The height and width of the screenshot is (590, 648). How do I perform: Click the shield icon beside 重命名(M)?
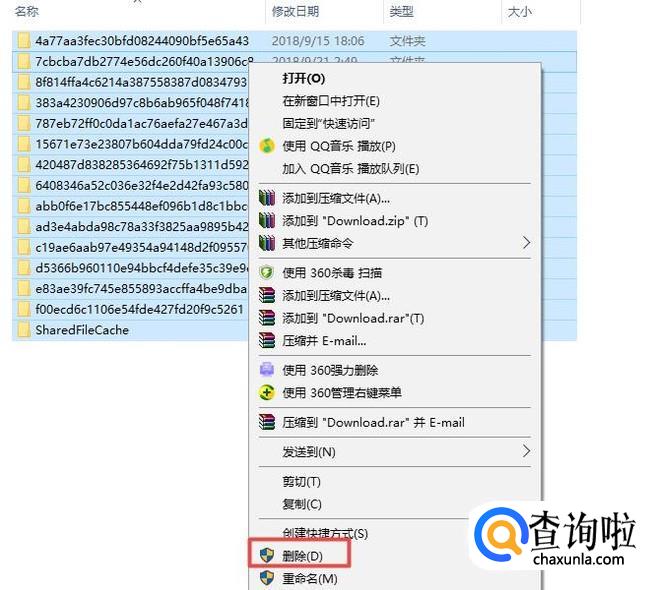(267, 578)
